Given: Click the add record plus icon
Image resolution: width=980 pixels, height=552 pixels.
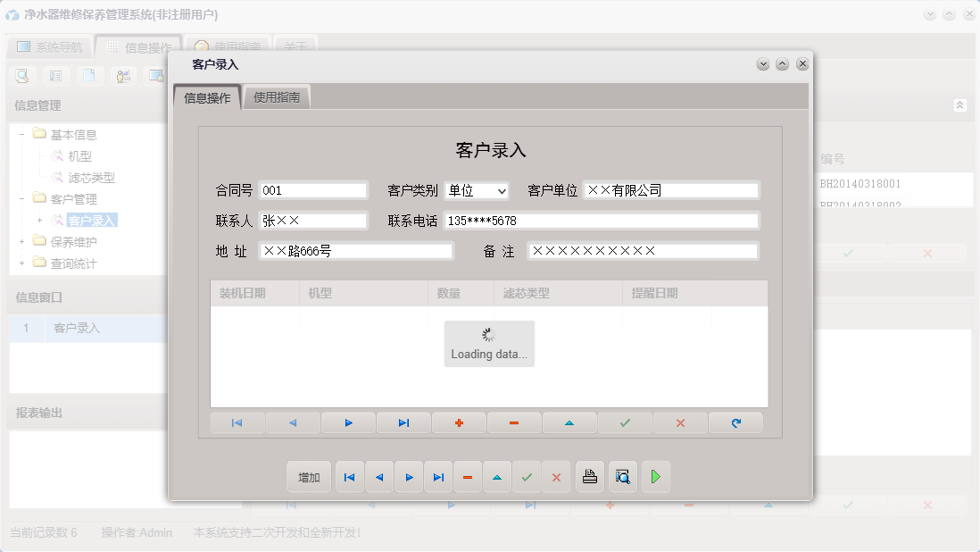Looking at the screenshot, I should tap(459, 422).
